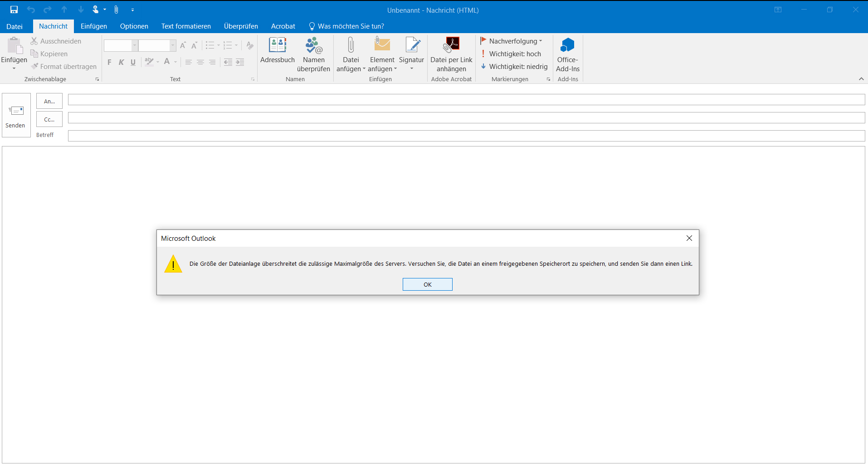Toggle Wichtigkeit: niedrig

[x=514, y=67]
